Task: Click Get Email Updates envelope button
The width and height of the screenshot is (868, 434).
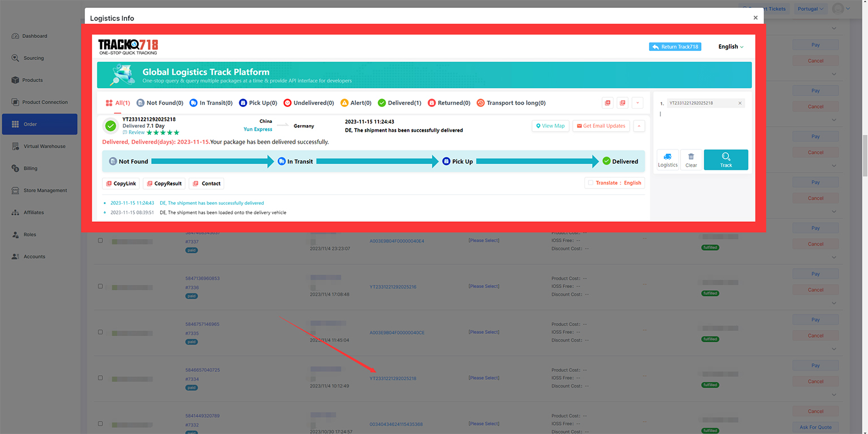Action: click(x=600, y=126)
